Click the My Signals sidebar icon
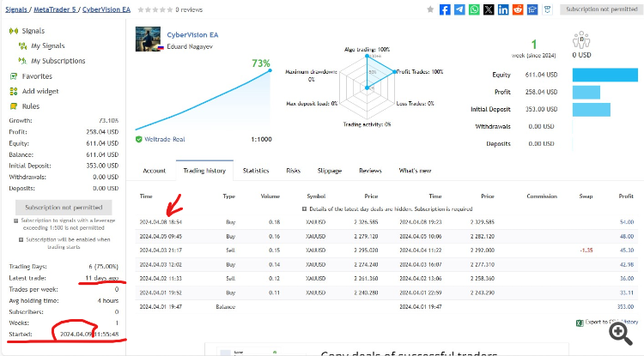The height and width of the screenshot is (356, 644). click(x=22, y=46)
